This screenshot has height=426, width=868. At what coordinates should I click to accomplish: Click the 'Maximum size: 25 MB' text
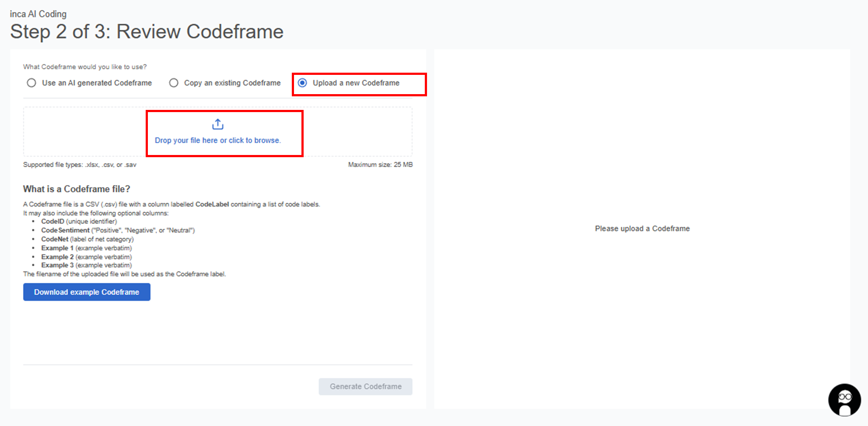pyautogui.click(x=380, y=165)
